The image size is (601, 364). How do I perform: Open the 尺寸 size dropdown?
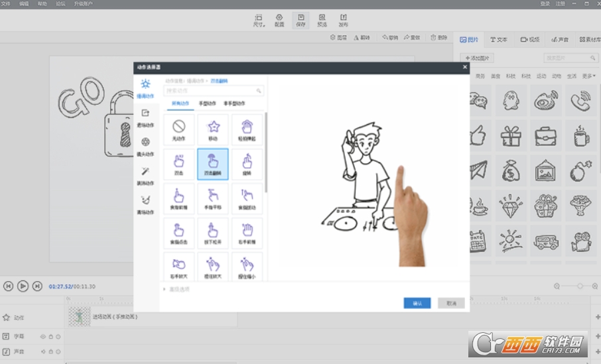pos(259,20)
